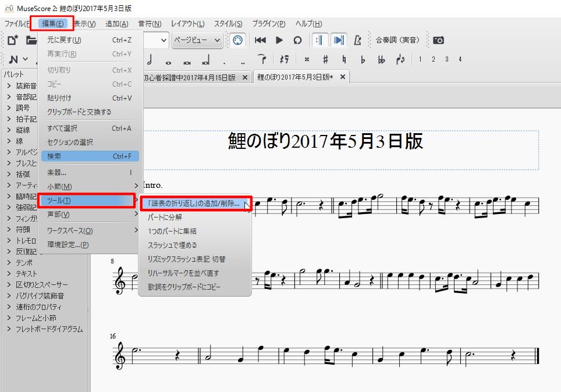
Task: Select the flat accidental icon
Action: pyautogui.click(x=363, y=59)
